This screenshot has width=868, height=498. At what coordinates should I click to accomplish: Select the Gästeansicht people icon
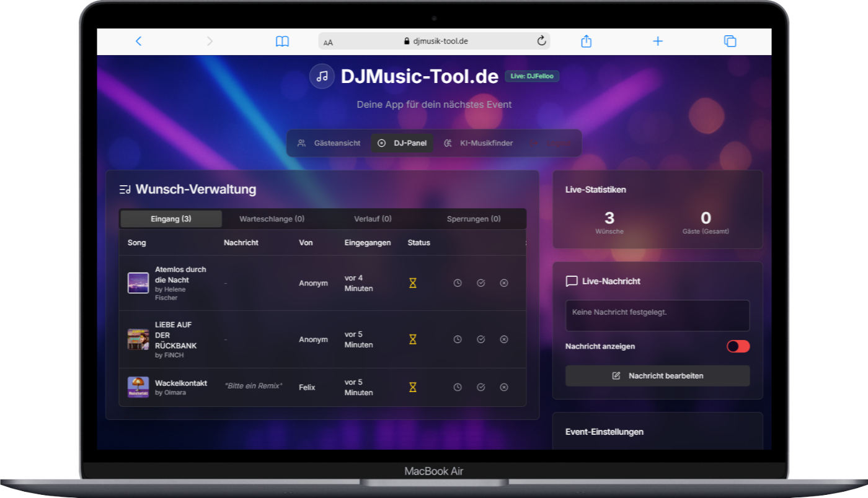click(302, 143)
